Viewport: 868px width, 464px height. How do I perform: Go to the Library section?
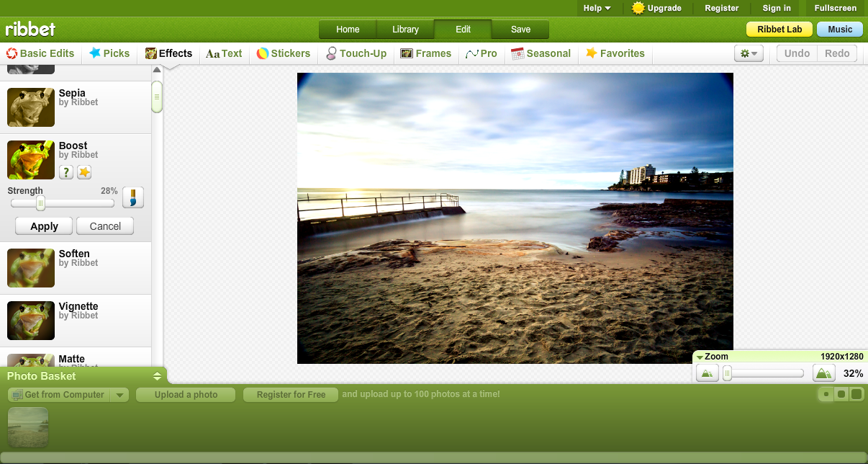pos(405,30)
